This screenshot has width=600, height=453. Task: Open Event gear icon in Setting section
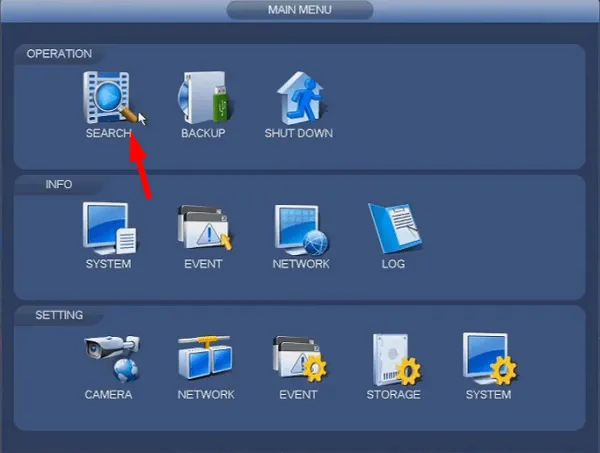click(298, 359)
